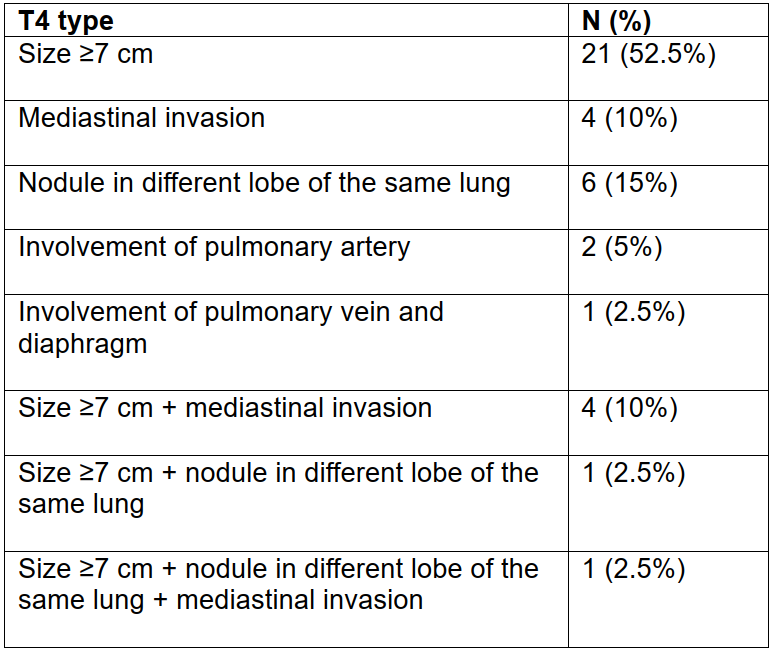The width and height of the screenshot is (776, 653).
Task: Select the "Mediastinal invasion" row label
Action: click(142, 118)
